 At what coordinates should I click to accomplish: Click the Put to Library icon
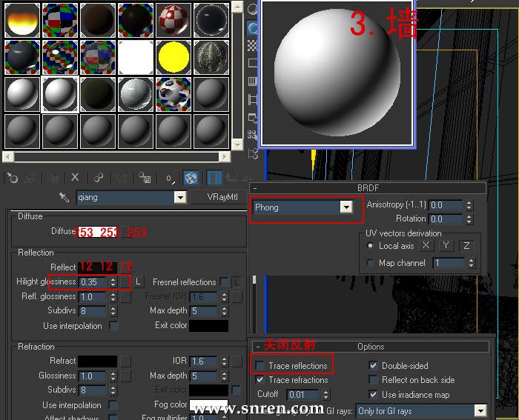coord(145,178)
